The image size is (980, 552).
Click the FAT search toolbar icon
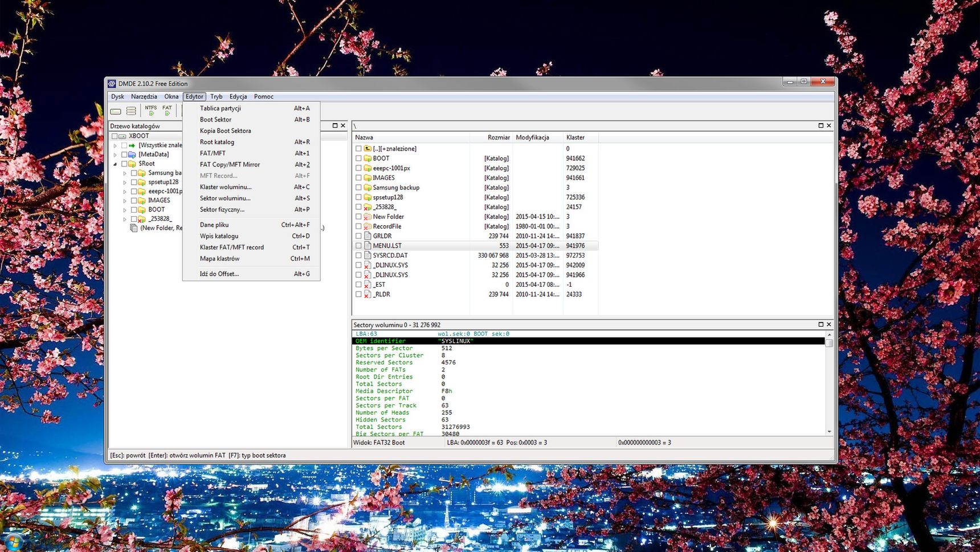(x=167, y=111)
